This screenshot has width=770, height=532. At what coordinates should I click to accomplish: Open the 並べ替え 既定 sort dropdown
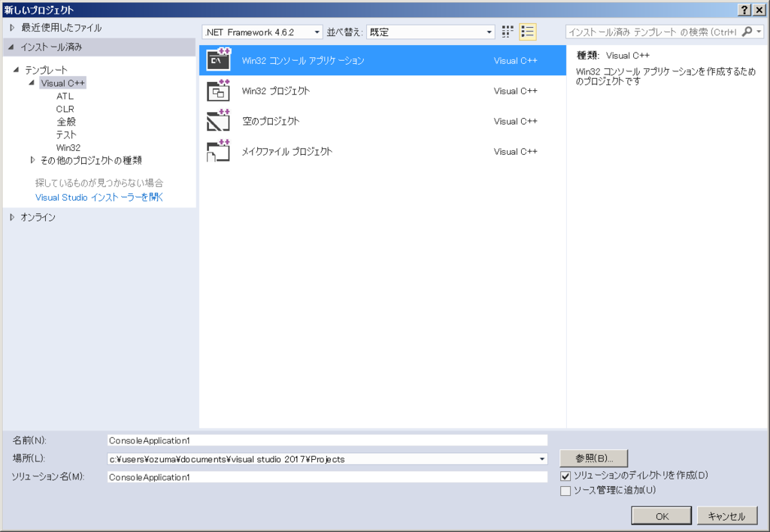(x=430, y=32)
